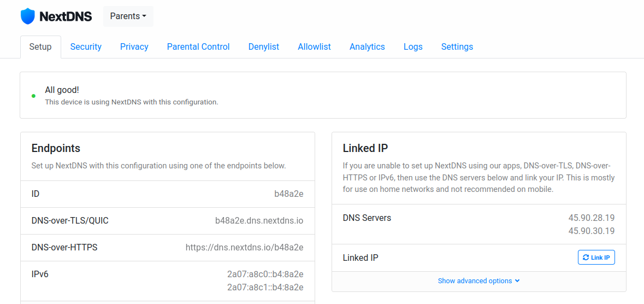Expand Show advanced options

[478, 281]
